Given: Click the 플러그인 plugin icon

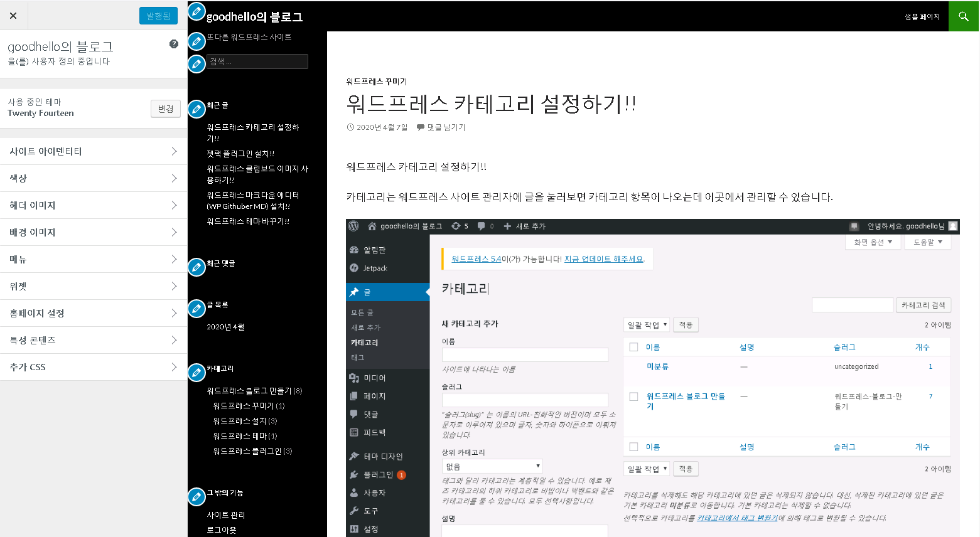Looking at the screenshot, I should pos(354,474).
